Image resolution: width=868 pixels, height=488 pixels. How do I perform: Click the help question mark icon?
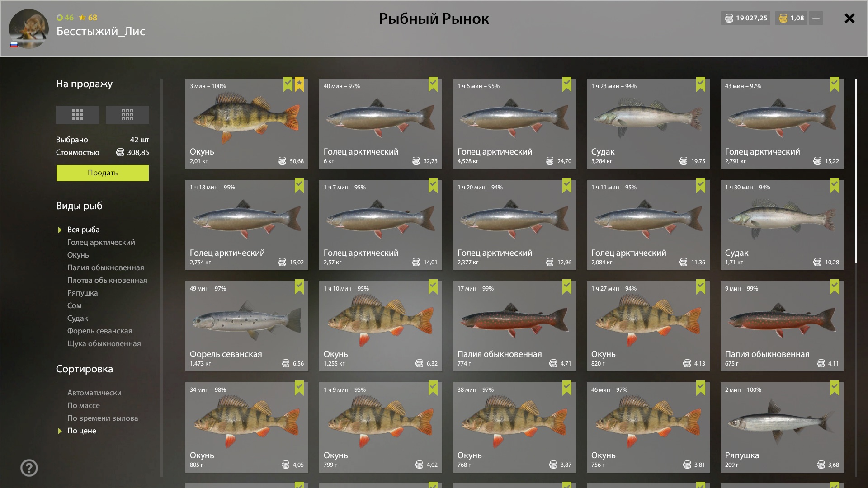point(29,468)
